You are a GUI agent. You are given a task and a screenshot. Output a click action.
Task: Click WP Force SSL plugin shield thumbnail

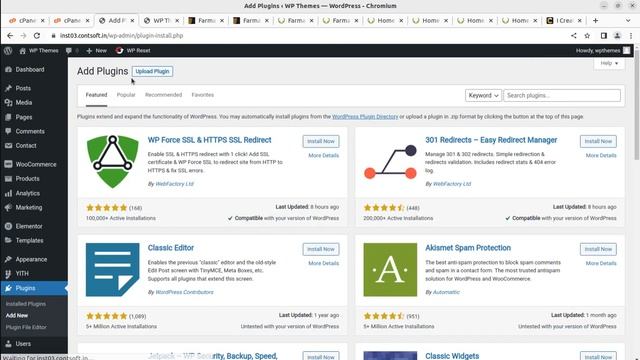[x=113, y=162]
